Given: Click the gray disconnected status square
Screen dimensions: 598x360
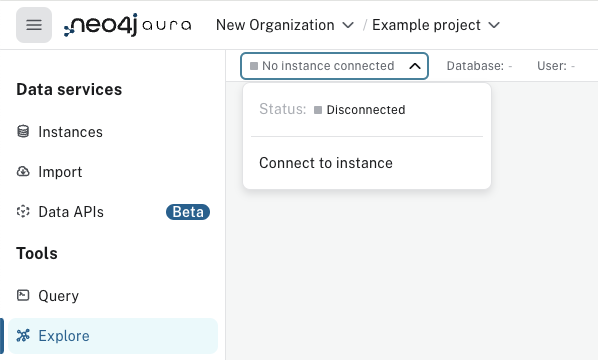Looking at the screenshot, I should (318, 110).
